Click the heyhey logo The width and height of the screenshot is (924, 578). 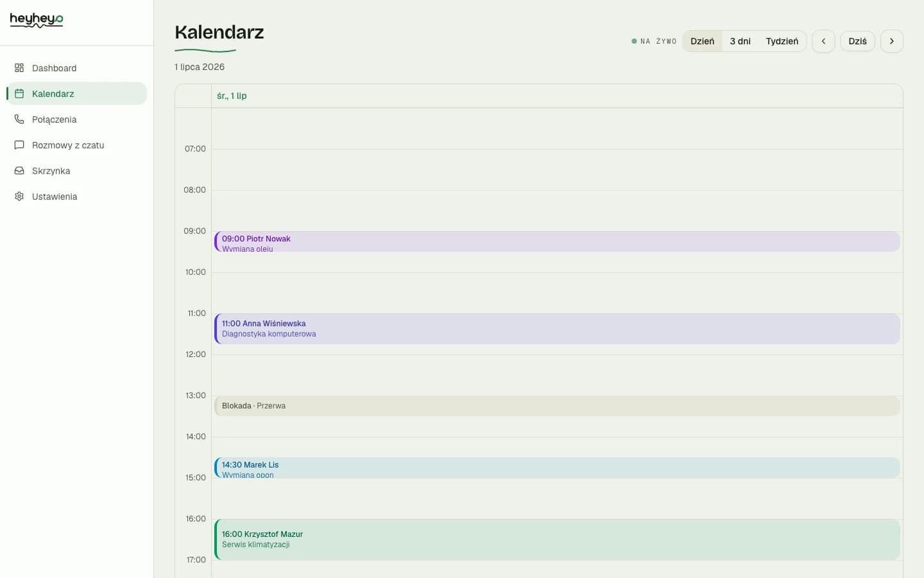click(x=37, y=20)
